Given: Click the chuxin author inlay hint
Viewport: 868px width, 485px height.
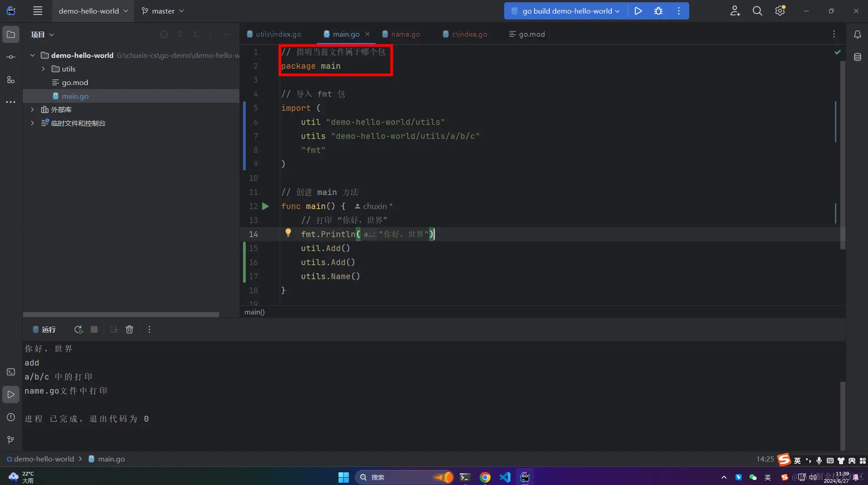Looking at the screenshot, I should click(x=374, y=206).
